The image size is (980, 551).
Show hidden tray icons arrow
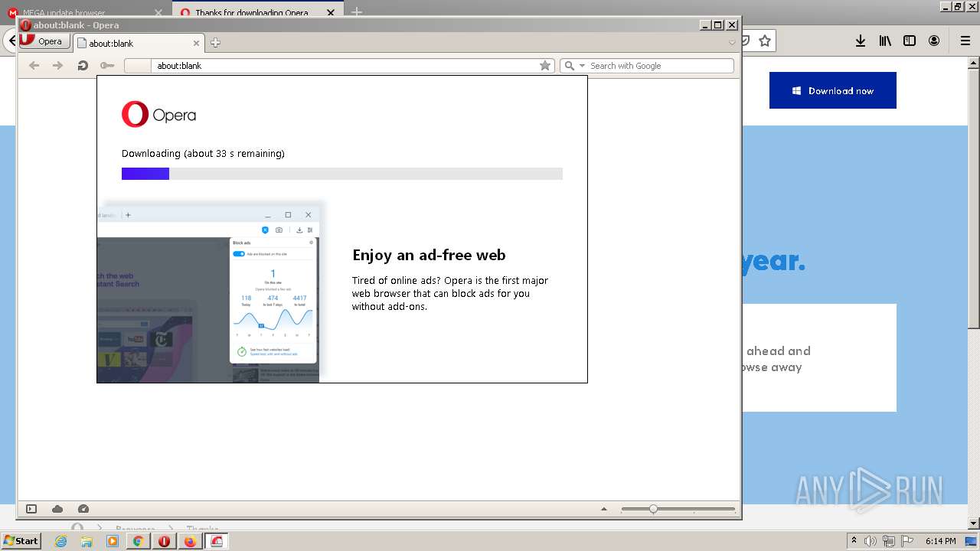854,541
